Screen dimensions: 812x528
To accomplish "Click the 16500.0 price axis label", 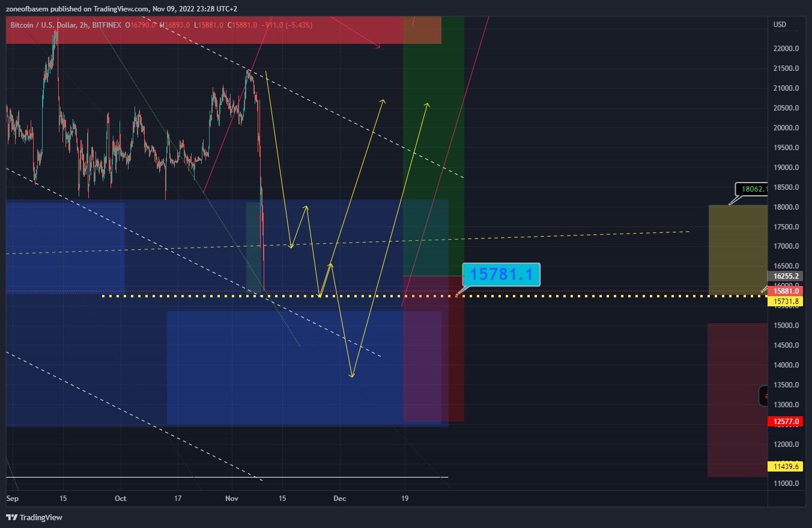I will pos(786,266).
